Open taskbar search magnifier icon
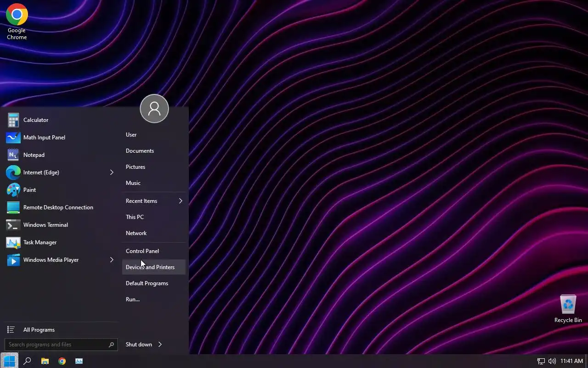The width and height of the screenshot is (588, 368). point(27,361)
